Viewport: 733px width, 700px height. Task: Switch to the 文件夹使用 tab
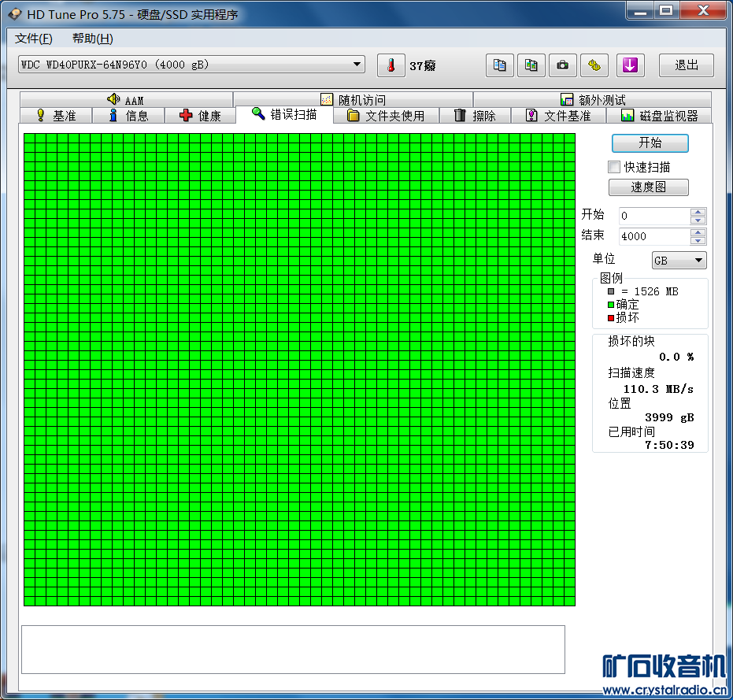(x=386, y=116)
